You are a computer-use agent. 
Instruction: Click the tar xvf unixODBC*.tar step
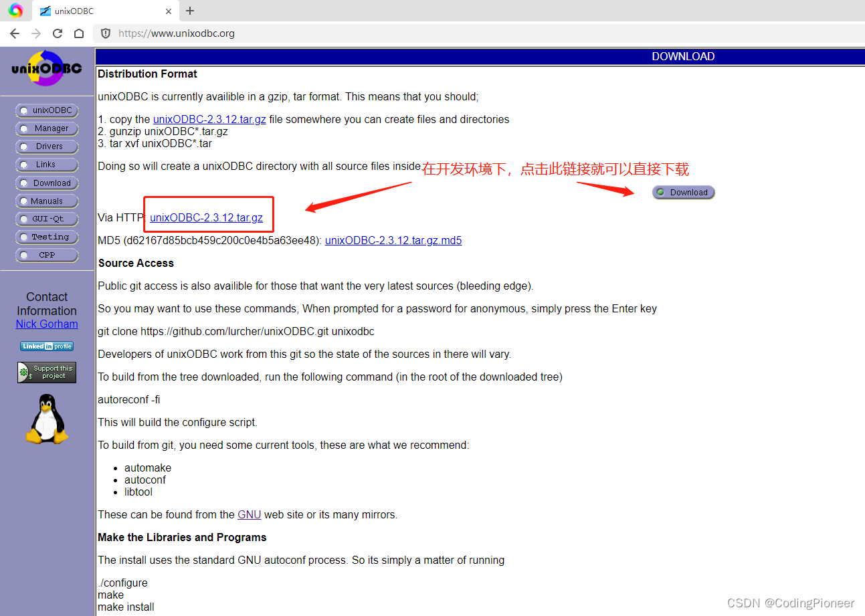155,143
